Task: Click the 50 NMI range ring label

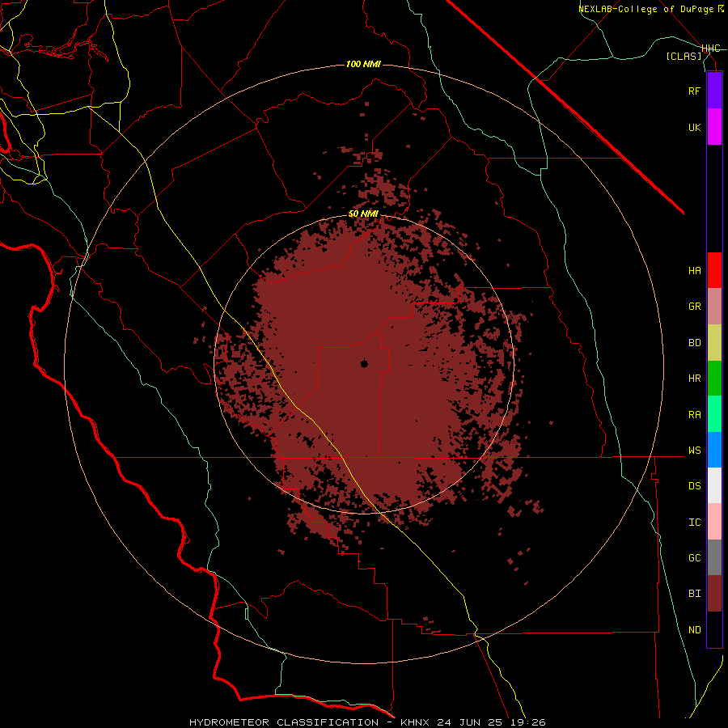Action: pyautogui.click(x=363, y=214)
